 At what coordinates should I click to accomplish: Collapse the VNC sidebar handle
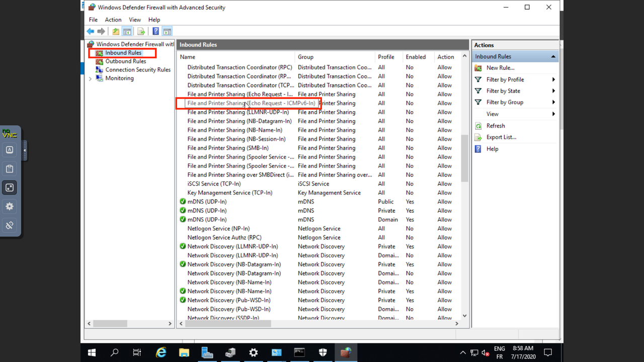pyautogui.click(x=25, y=150)
